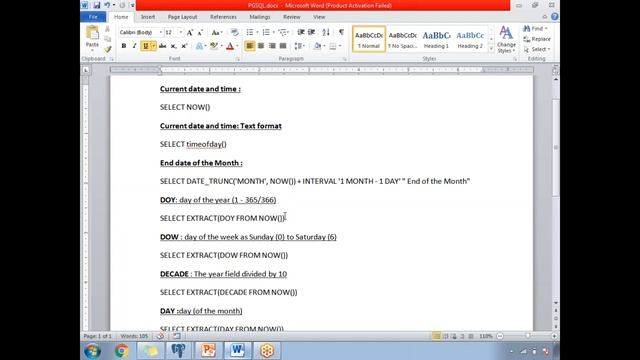Open Select dropdown in Editing group
This screenshot has height=360, width=640.
tap(537, 49)
